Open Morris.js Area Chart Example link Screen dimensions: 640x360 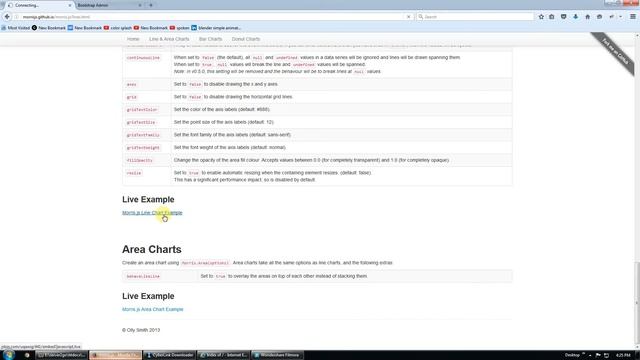tap(153, 309)
